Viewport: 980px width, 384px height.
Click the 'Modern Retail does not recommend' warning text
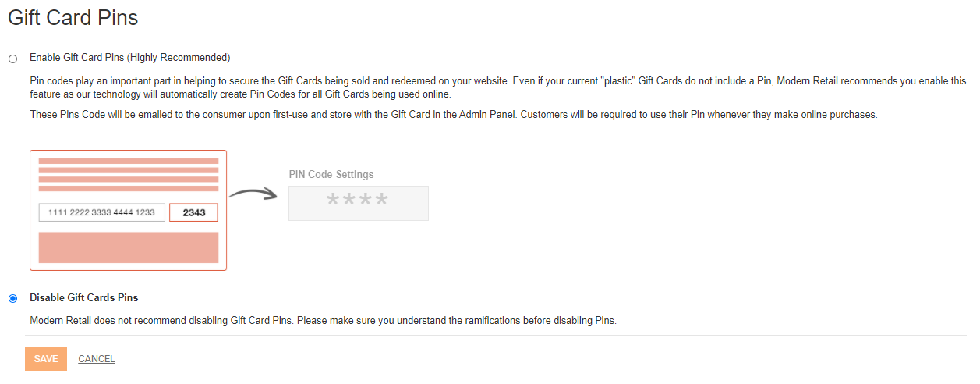click(323, 321)
